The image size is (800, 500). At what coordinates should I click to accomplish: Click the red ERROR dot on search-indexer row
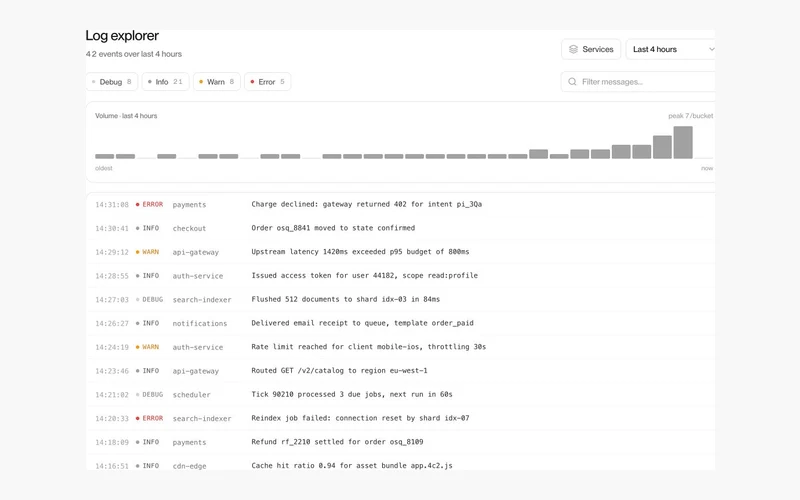click(x=137, y=418)
